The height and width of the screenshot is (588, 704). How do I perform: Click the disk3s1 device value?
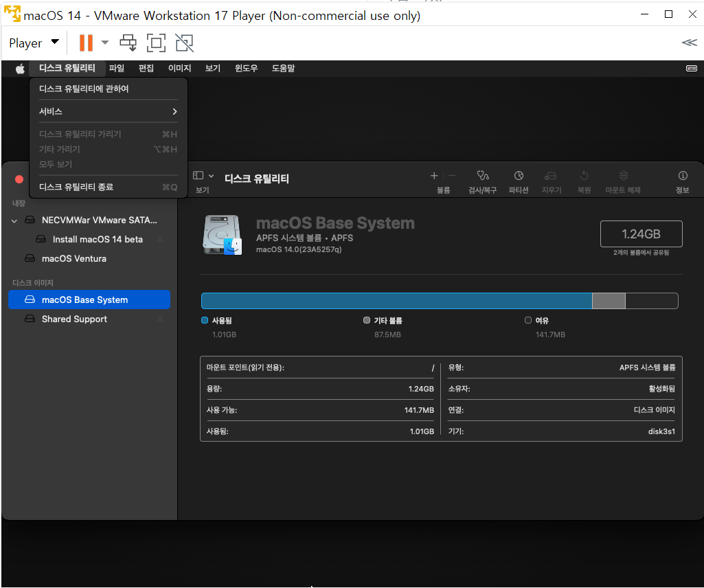(661, 431)
